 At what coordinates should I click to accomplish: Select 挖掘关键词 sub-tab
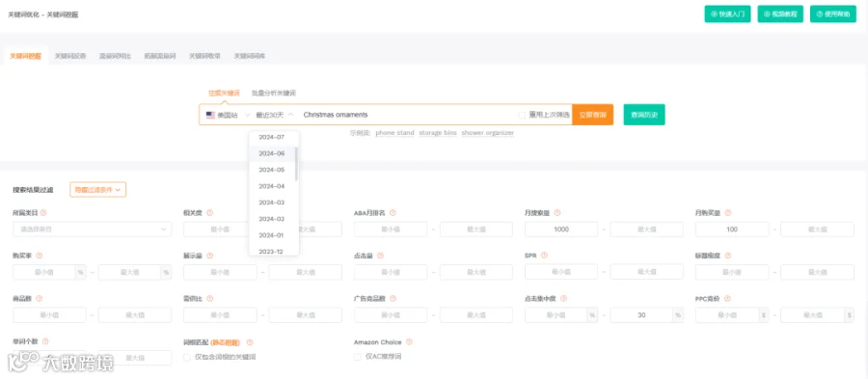pos(224,93)
